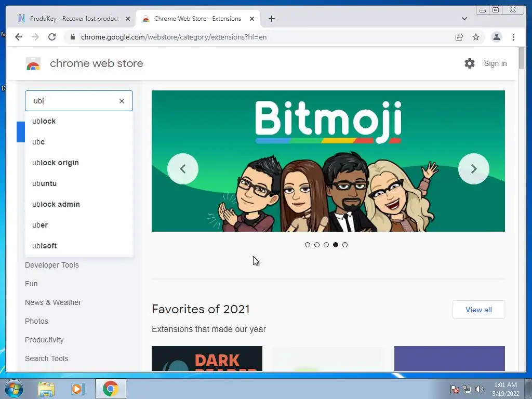Screen dimensions: 532x399
Task: Open the Bitmoji featured banner
Action: point(328,161)
